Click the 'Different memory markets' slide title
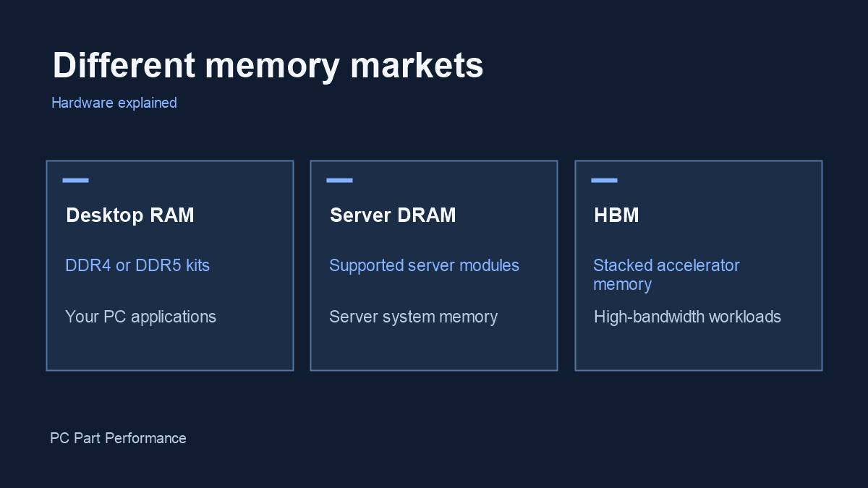Screen dimensions: 868x488 [268, 66]
